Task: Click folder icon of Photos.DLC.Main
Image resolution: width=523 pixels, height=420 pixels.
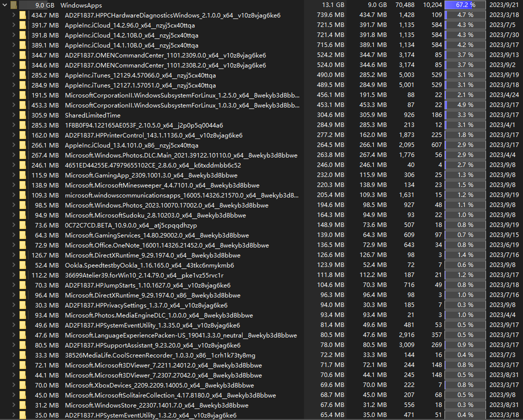Action: pyautogui.click(x=22, y=155)
